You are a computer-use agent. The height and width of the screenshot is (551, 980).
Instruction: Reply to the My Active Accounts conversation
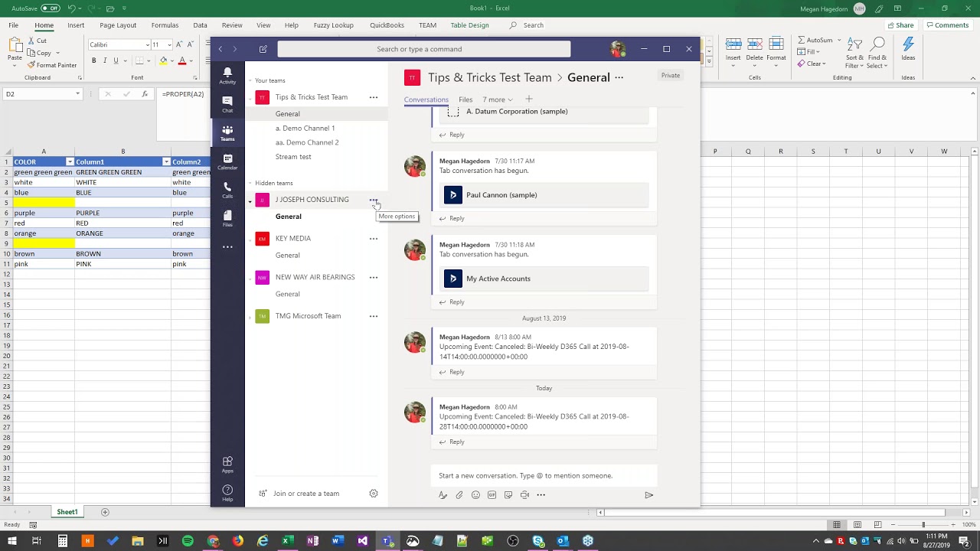click(x=452, y=302)
